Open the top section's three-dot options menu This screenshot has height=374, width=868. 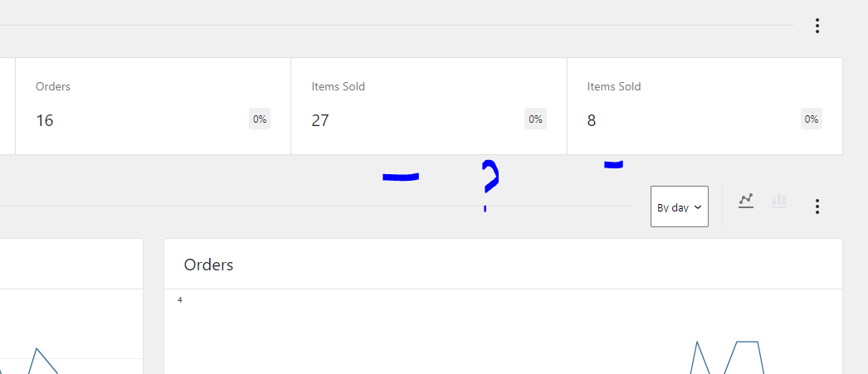[817, 26]
